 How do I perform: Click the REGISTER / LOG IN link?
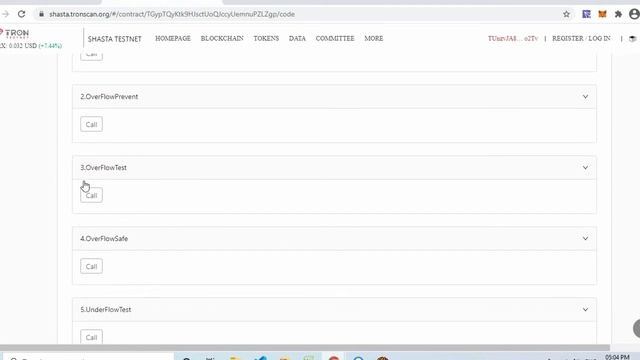click(x=581, y=38)
